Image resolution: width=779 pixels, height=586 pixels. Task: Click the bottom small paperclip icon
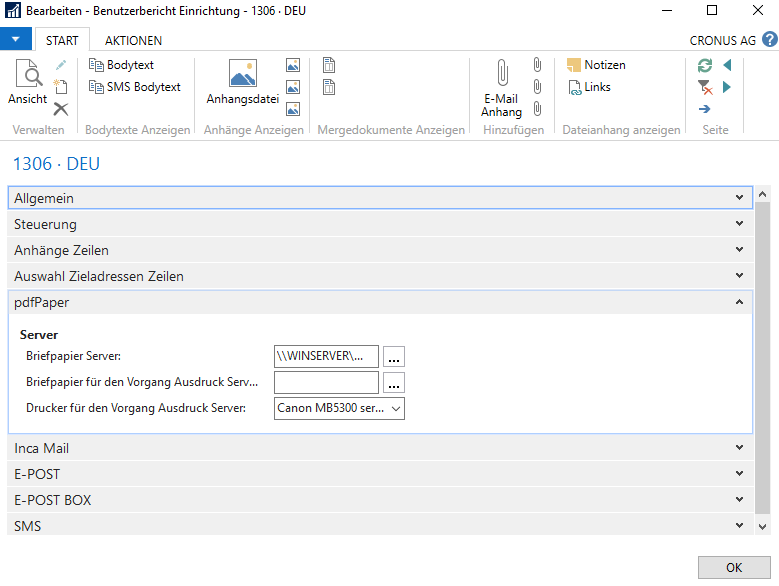click(x=538, y=109)
